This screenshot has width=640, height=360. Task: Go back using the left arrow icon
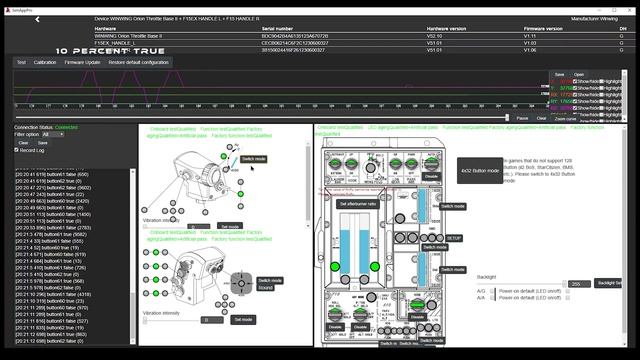(x=37, y=19)
